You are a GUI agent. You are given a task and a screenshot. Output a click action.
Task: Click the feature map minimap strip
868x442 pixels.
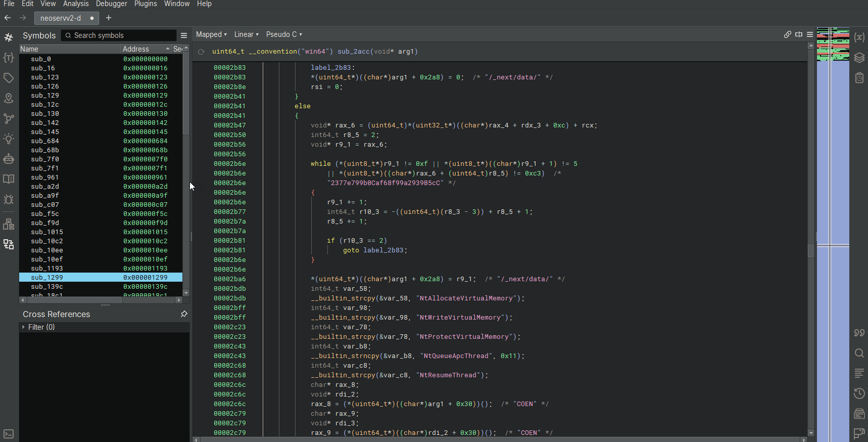point(833,235)
